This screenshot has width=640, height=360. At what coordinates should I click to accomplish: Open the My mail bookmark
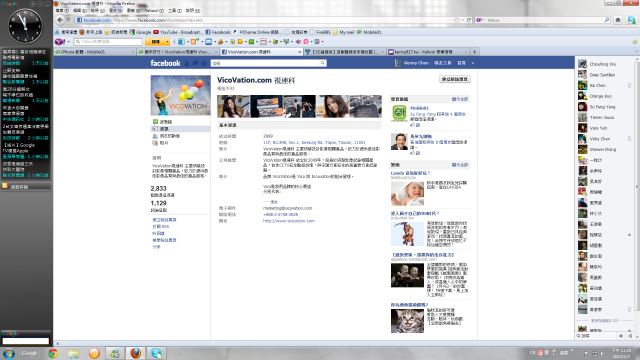[343, 32]
